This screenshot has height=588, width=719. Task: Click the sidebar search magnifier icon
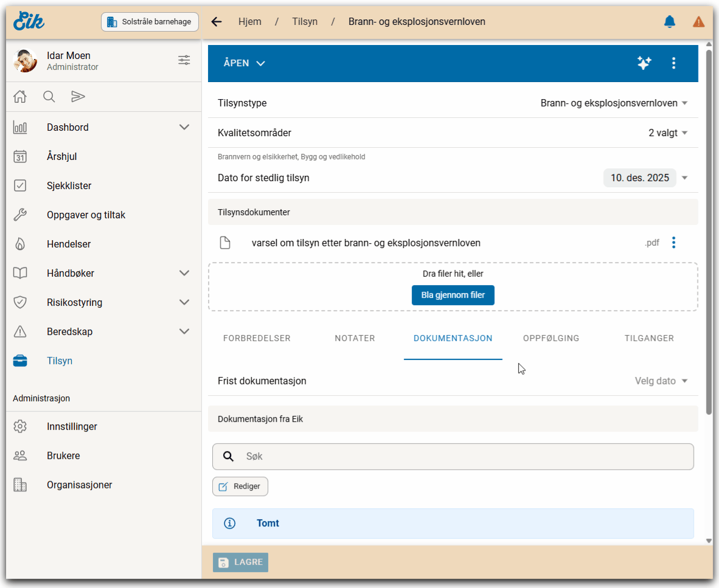click(x=49, y=96)
